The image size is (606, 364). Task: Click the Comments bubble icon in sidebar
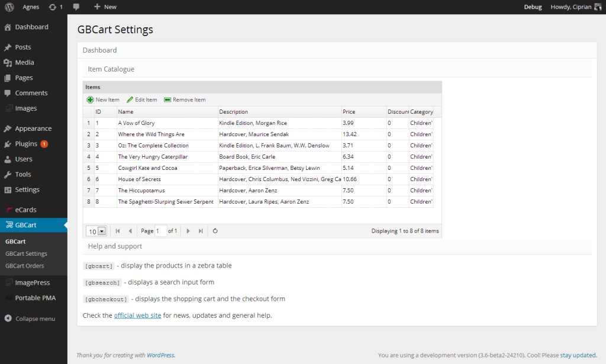click(x=8, y=93)
